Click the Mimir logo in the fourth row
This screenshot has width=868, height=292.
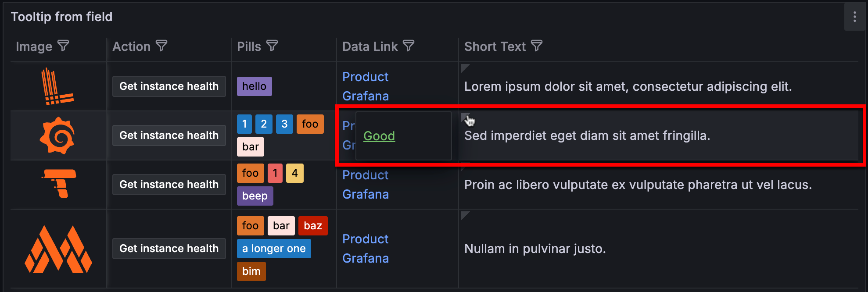click(58, 249)
